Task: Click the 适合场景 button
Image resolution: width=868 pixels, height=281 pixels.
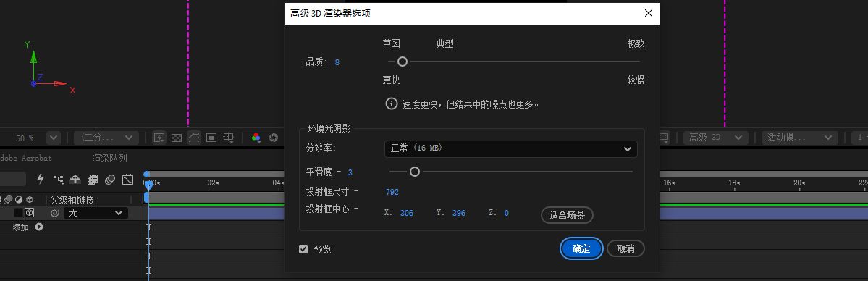Action: point(567,215)
